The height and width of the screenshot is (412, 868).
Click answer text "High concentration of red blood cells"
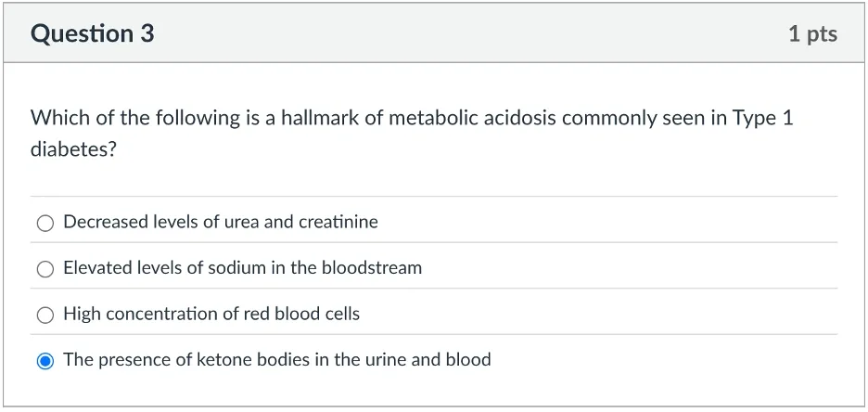(x=211, y=315)
